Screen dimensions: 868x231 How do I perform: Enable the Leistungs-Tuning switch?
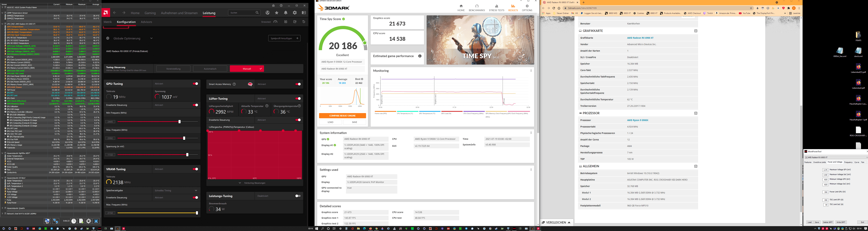pyautogui.click(x=298, y=196)
